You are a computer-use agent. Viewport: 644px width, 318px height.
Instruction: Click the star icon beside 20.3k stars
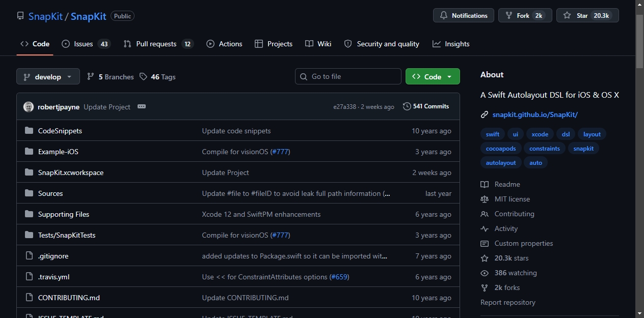pyautogui.click(x=485, y=258)
